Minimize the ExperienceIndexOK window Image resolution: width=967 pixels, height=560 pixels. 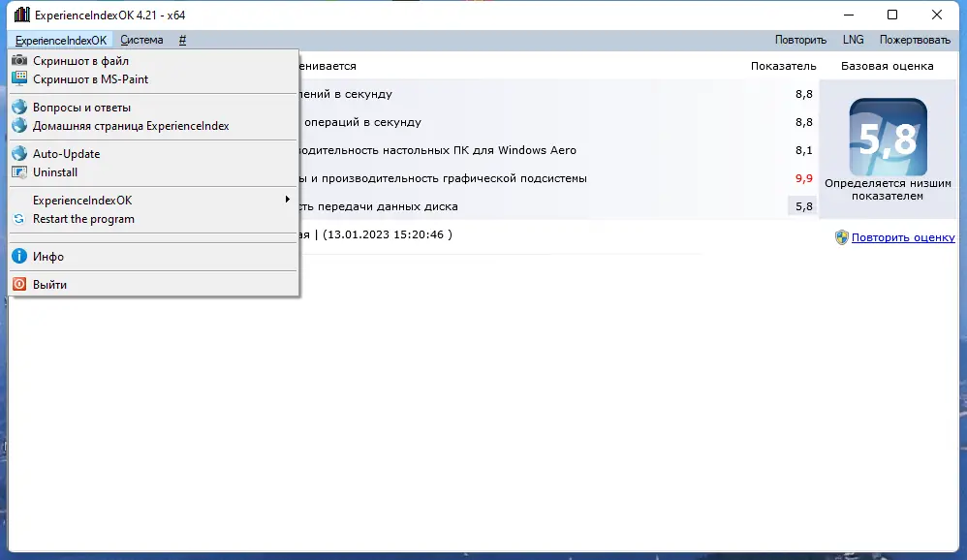(849, 15)
